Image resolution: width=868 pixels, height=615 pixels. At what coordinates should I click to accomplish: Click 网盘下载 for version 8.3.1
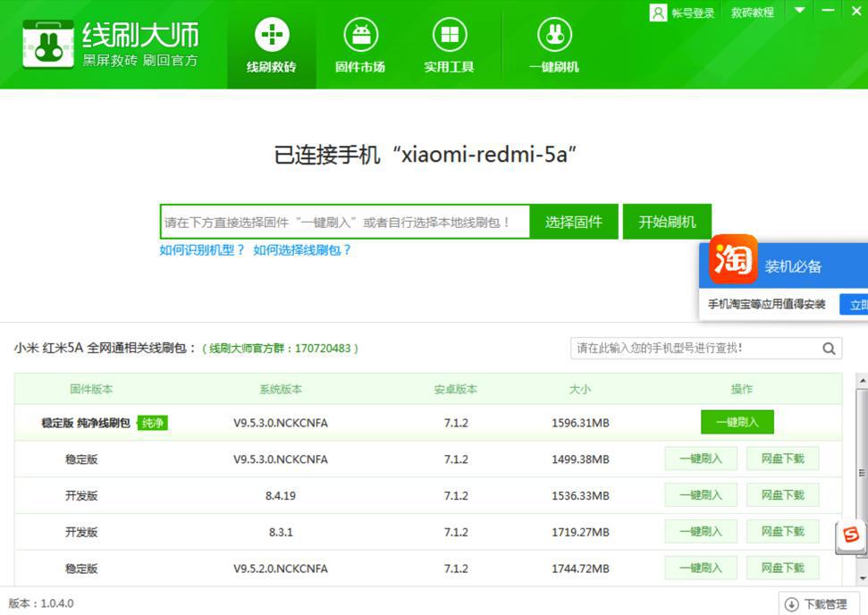[x=783, y=532]
